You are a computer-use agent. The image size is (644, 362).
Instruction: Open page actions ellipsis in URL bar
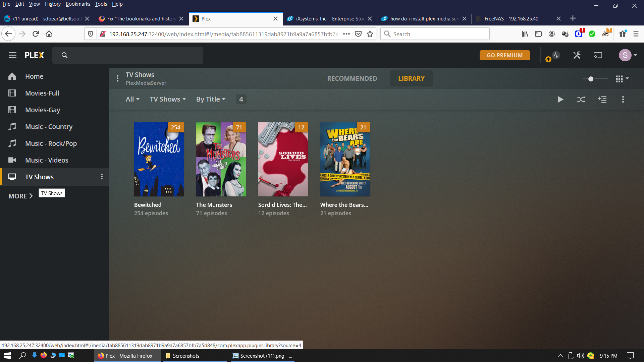pos(346,34)
